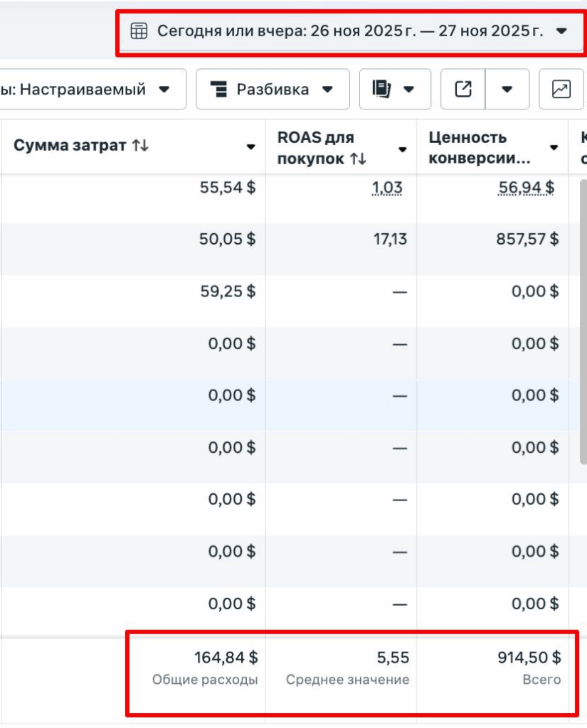The image size is (587, 728).
Task: Click the calendar grid icon in date selector
Action: tap(139, 31)
